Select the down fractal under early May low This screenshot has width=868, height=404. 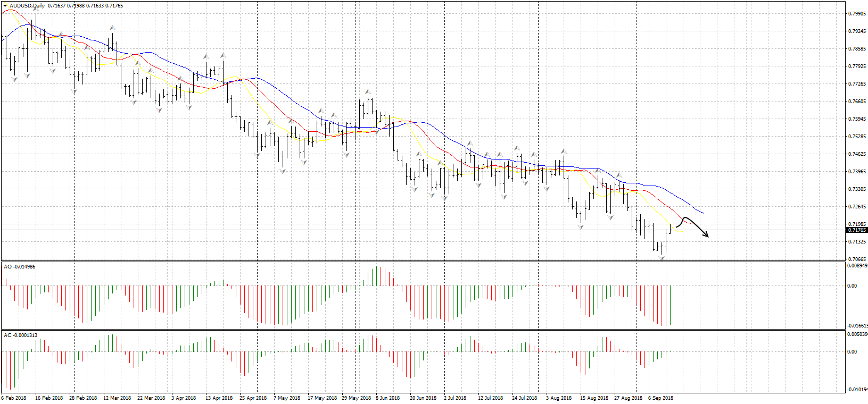(x=283, y=171)
